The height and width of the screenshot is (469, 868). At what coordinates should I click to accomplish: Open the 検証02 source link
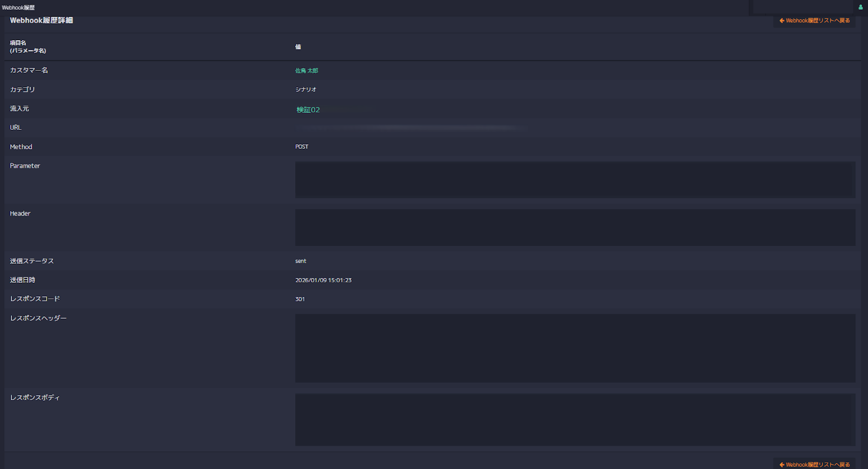(x=308, y=110)
